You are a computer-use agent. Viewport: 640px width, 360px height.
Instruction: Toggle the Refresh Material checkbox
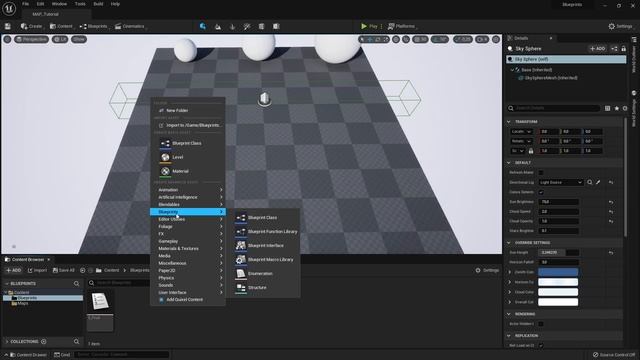point(541,173)
